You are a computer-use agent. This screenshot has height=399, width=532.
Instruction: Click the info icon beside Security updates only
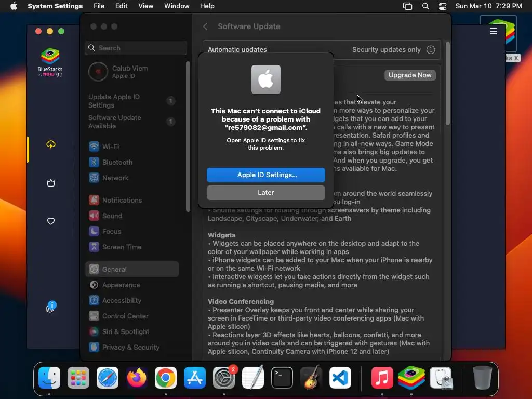point(431,50)
